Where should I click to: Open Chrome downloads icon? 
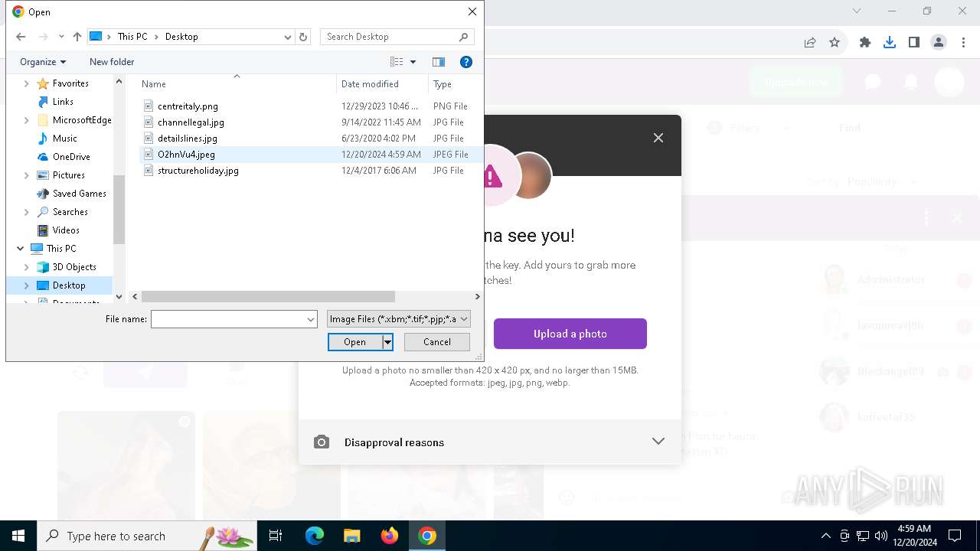pyautogui.click(x=890, y=43)
